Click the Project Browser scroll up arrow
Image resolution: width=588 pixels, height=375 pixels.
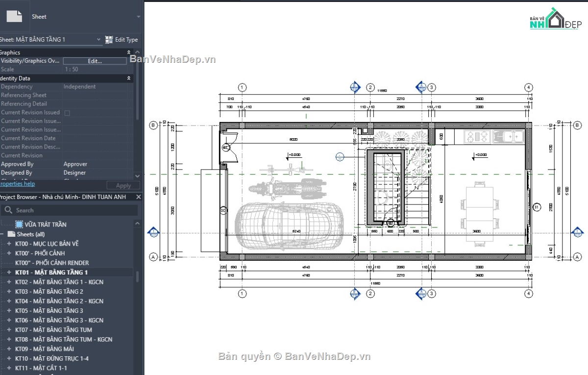(x=138, y=224)
